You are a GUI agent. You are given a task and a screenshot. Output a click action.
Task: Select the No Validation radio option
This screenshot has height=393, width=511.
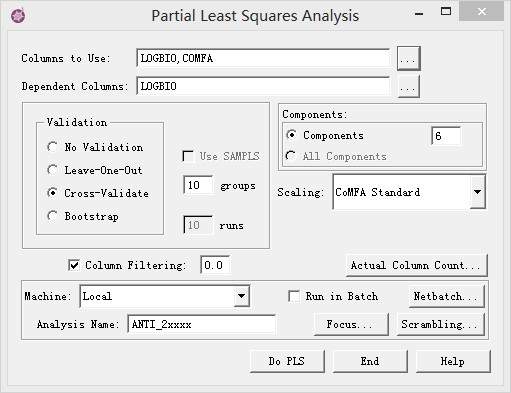tap(52, 147)
